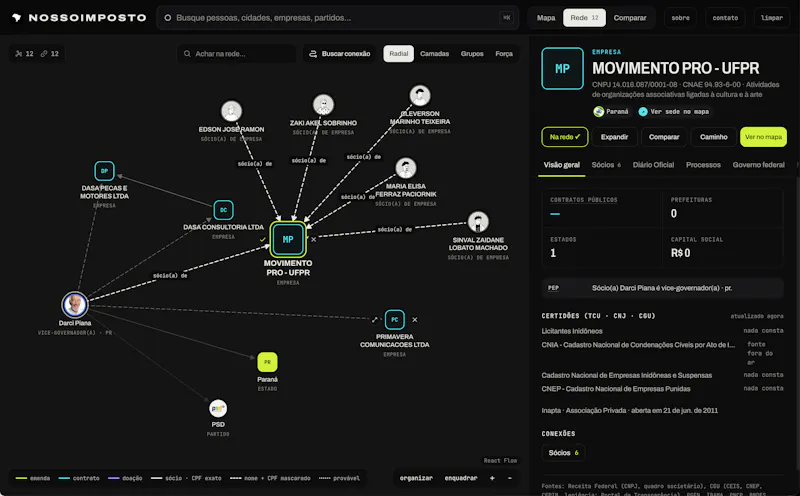The height and width of the screenshot is (496, 800).
Task: Click Ver sede no mapa link
Action: pos(673,111)
